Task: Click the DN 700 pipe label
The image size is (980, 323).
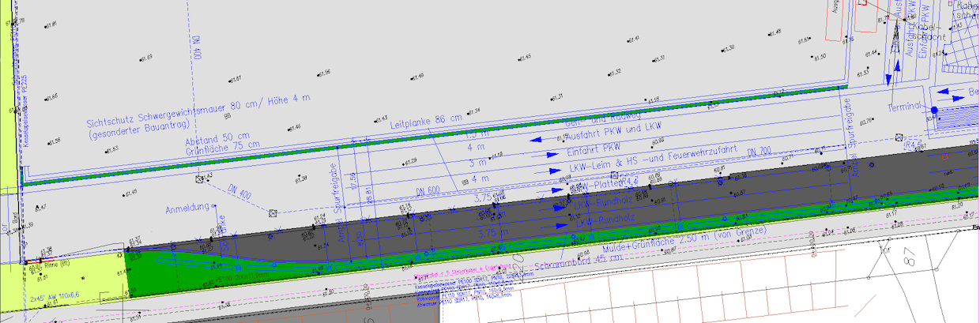Action: (x=759, y=151)
